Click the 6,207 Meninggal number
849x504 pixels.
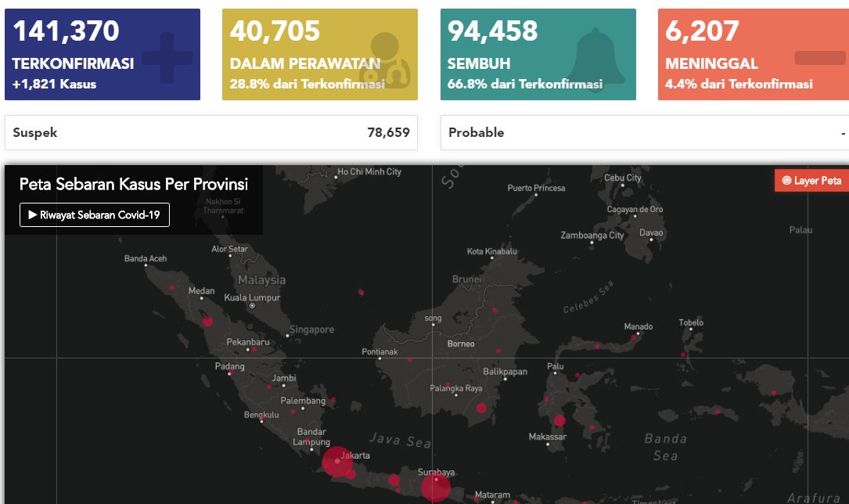[x=703, y=31]
